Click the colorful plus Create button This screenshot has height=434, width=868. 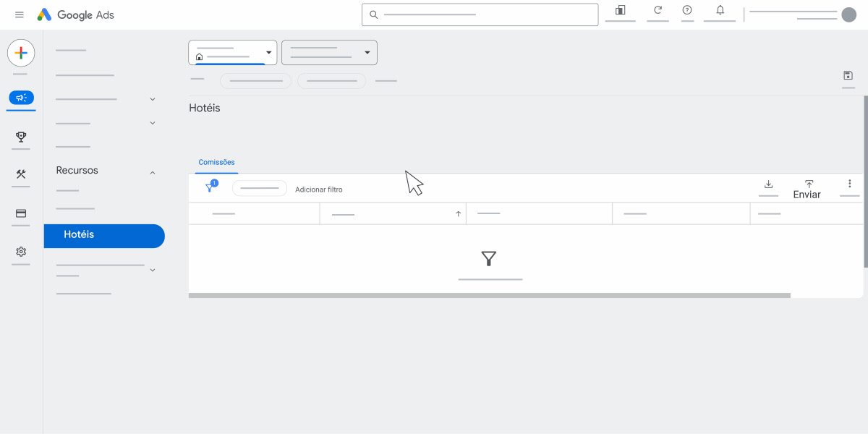21,53
